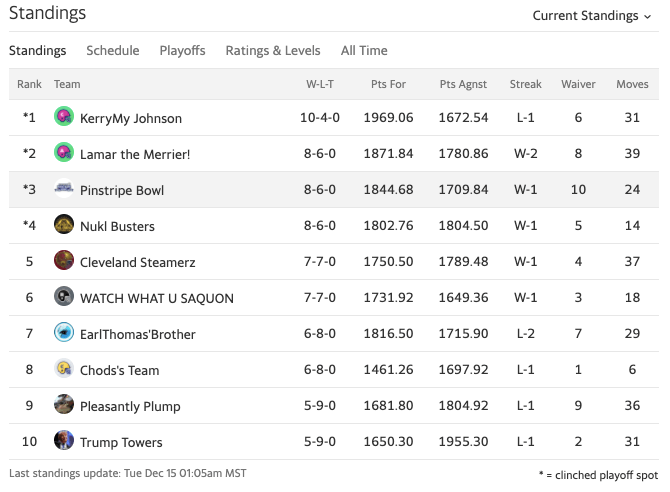Select the Ratings & Levels tab
The image size is (670, 492).
[273, 50]
